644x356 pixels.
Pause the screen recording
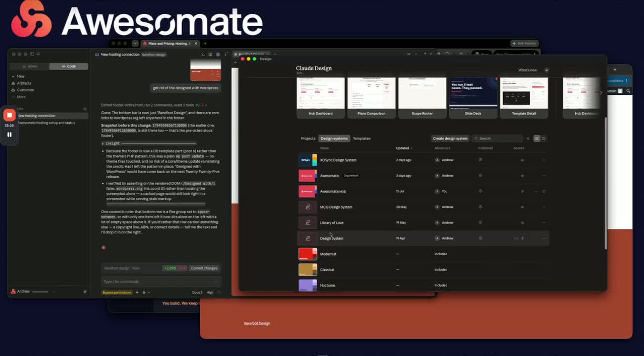pyautogui.click(x=9, y=134)
